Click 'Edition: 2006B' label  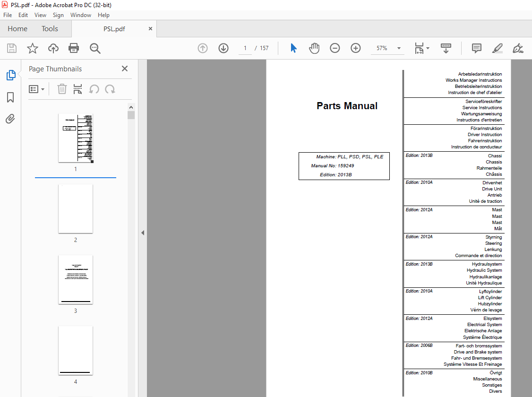(419, 345)
